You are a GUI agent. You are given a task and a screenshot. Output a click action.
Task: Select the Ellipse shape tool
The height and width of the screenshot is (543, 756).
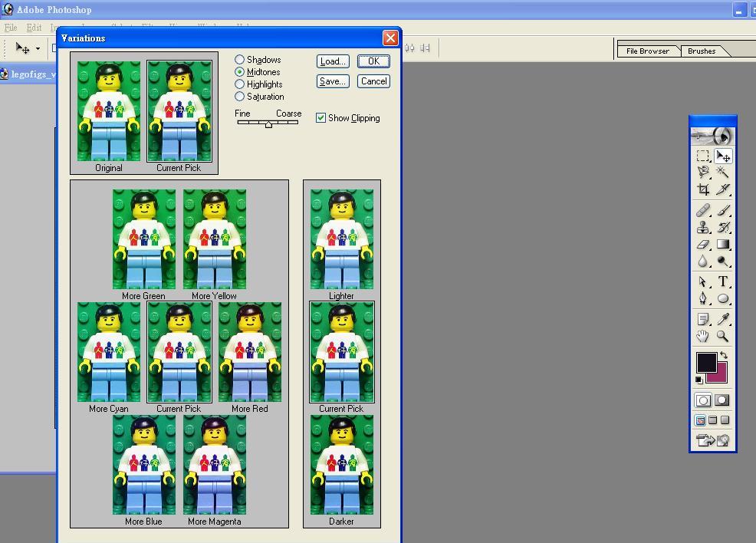[722, 298]
